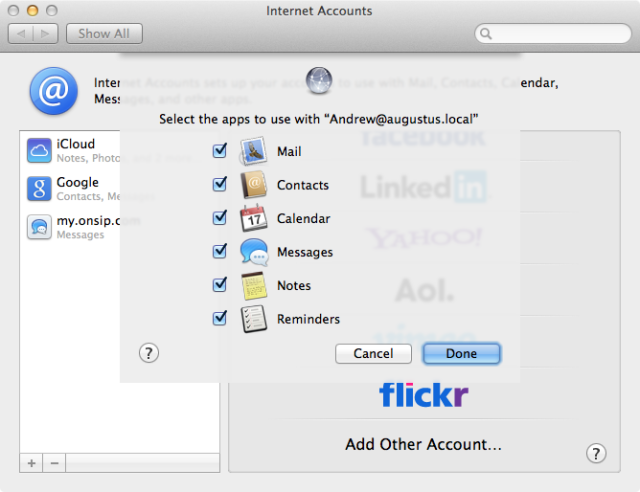This screenshot has width=640, height=492.
Task: Click the Reminders label in the dialog
Action: (308, 319)
